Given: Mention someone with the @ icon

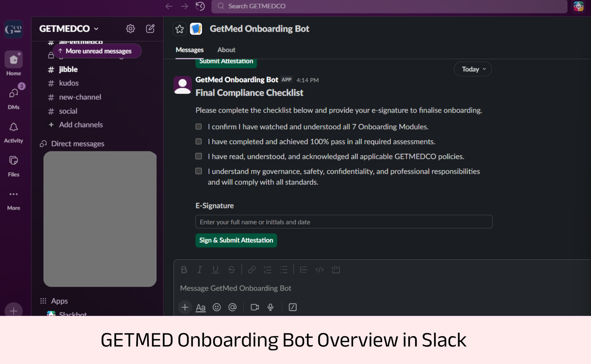Looking at the screenshot, I should pyautogui.click(x=232, y=307).
